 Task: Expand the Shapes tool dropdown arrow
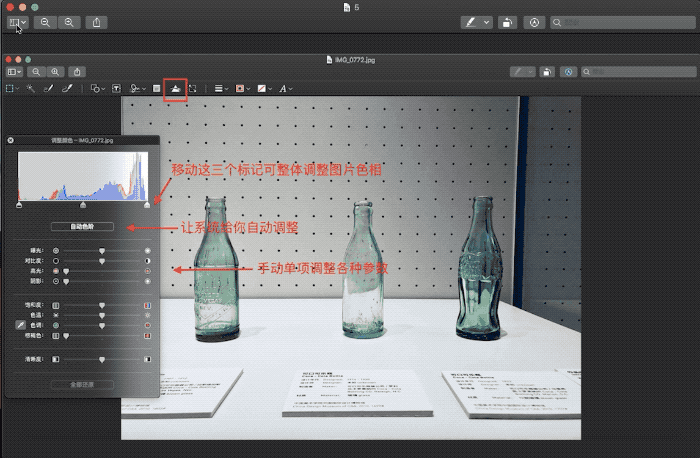(103, 89)
